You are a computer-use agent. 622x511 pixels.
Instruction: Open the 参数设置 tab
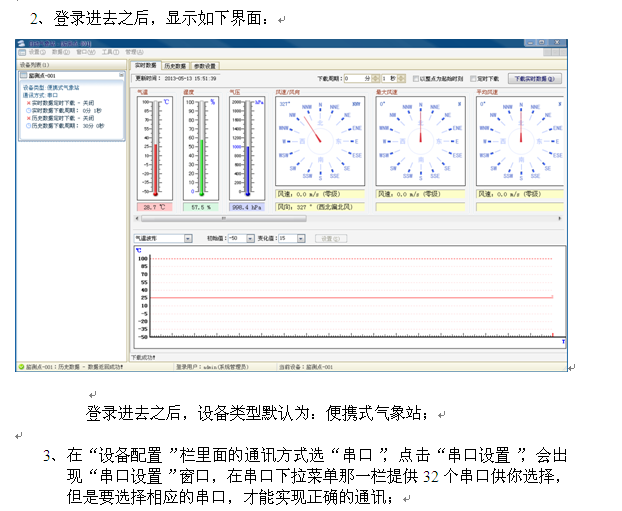(x=205, y=64)
